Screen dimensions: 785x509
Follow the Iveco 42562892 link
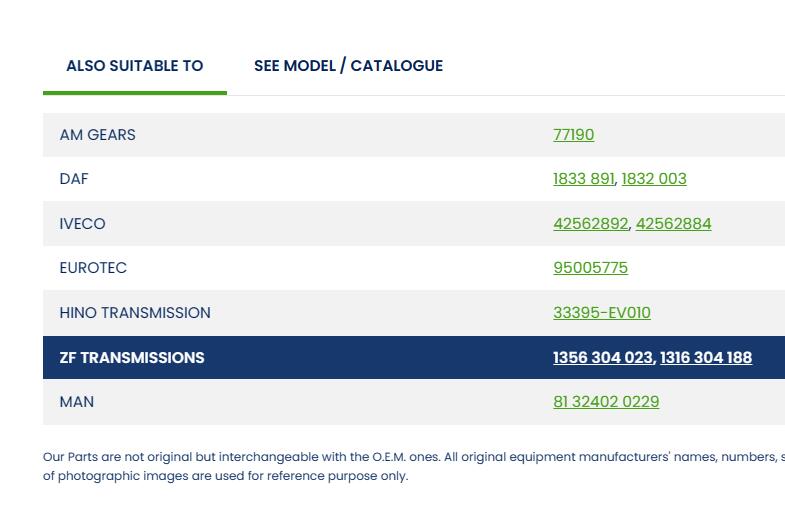[x=590, y=224]
